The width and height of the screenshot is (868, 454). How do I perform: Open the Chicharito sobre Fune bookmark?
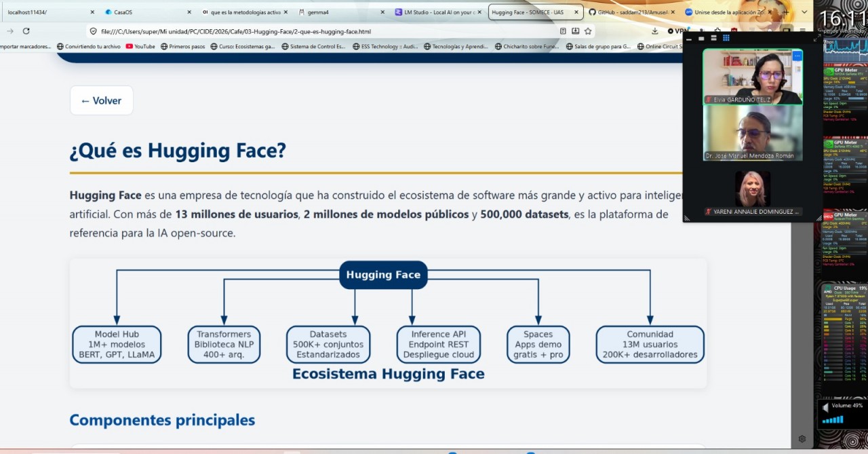coord(527,47)
